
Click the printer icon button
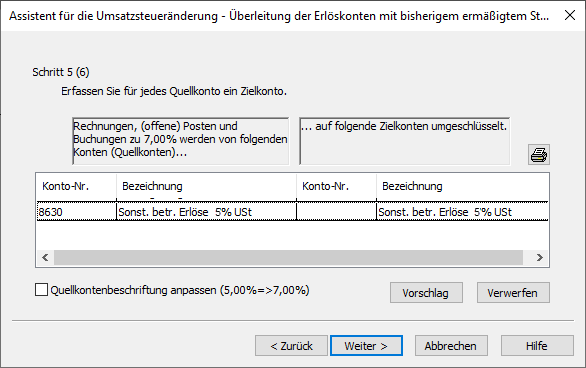(x=539, y=154)
